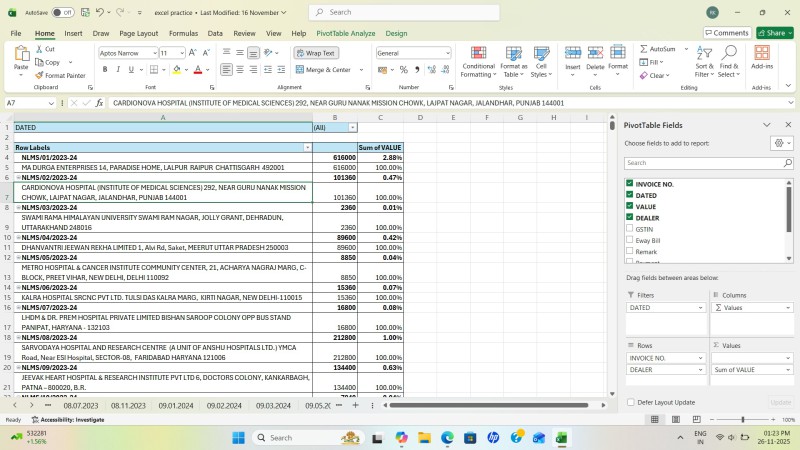Click the AutoSum sigma icon

click(x=644, y=48)
